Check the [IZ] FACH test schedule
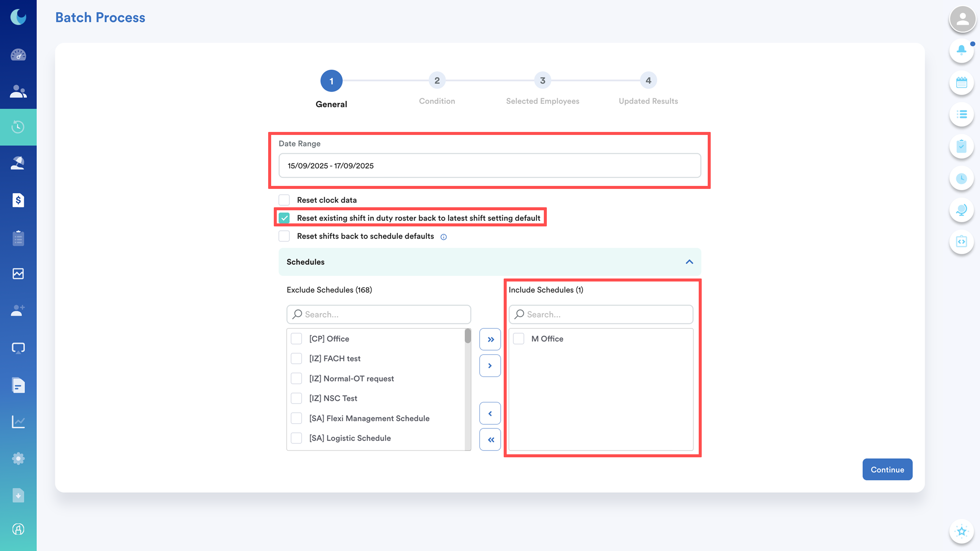The height and width of the screenshot is (551, 980). (x=296, y=359)
